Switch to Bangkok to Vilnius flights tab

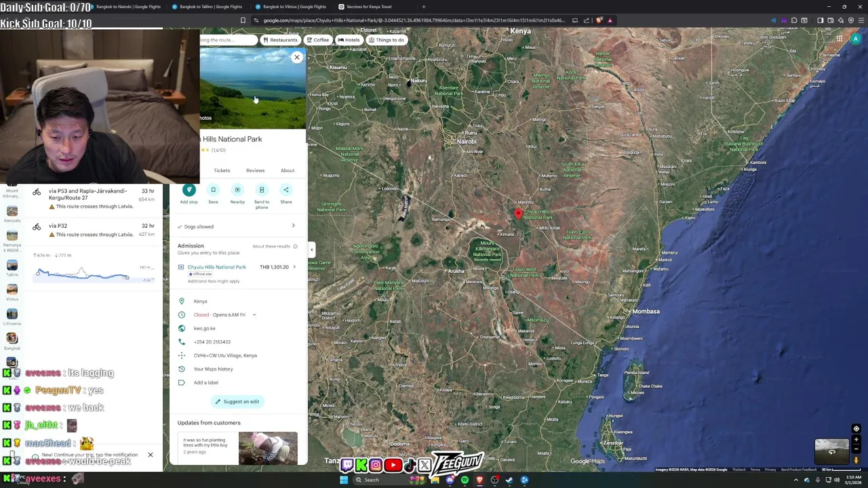(x=290, y=7)
